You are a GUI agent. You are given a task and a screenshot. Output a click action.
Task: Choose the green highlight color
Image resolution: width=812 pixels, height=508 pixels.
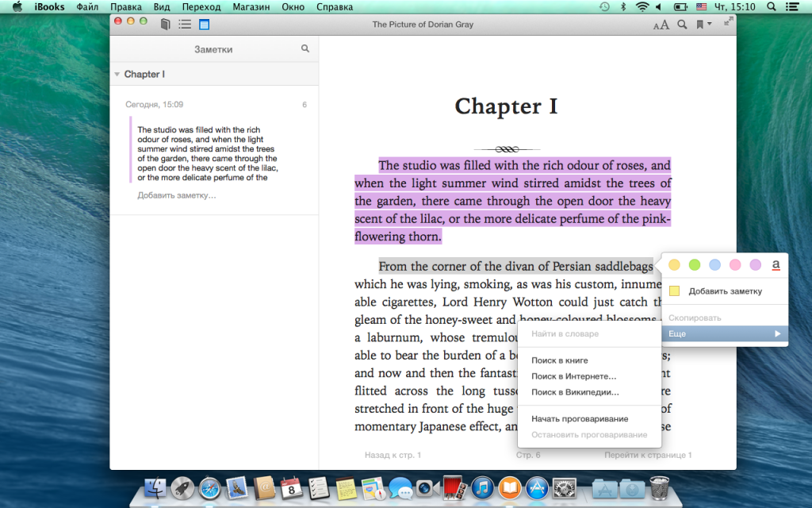695,265
